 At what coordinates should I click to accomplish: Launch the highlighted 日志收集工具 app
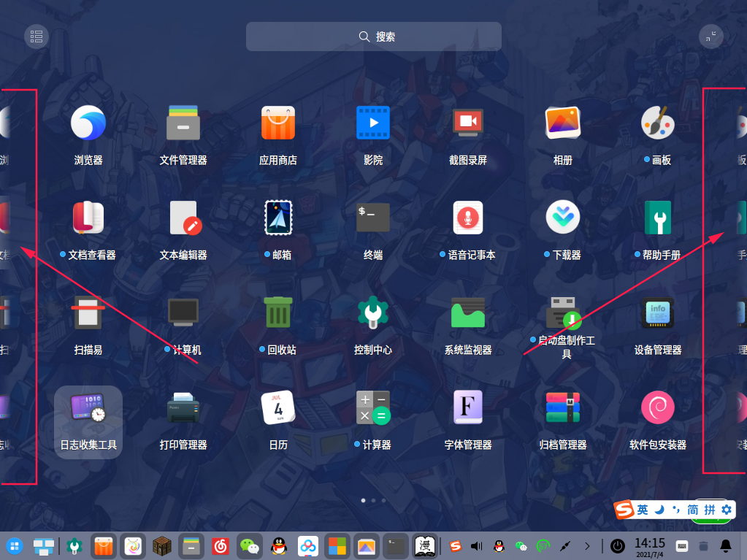(88, 422)
